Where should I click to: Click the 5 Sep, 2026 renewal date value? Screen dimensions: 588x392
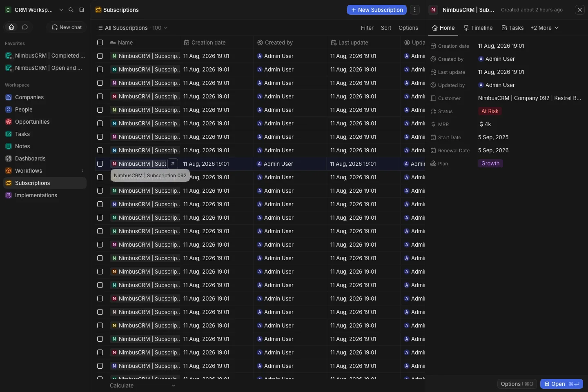click(493, 150)
